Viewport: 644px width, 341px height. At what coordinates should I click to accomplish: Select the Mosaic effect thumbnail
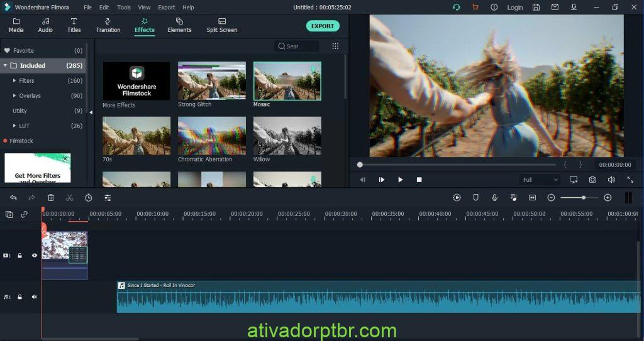[287, 81]
